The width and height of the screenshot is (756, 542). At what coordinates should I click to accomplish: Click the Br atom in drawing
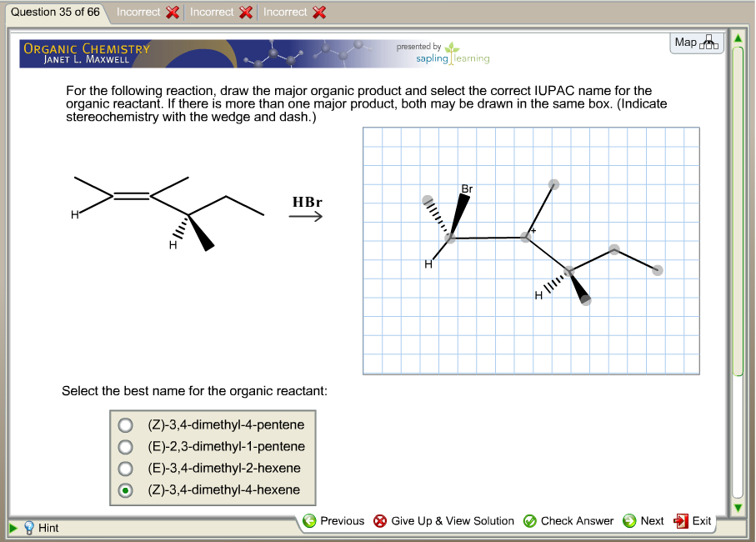[x=467, y=188]
